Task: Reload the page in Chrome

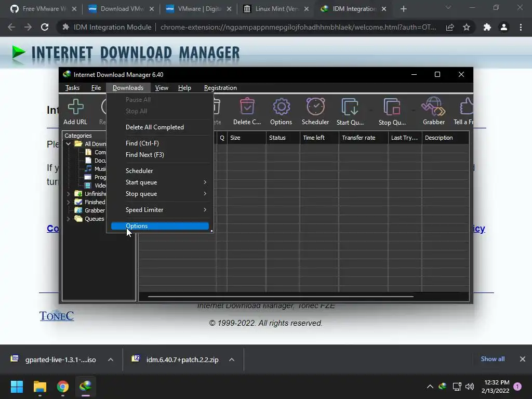Action: point(45,27)
